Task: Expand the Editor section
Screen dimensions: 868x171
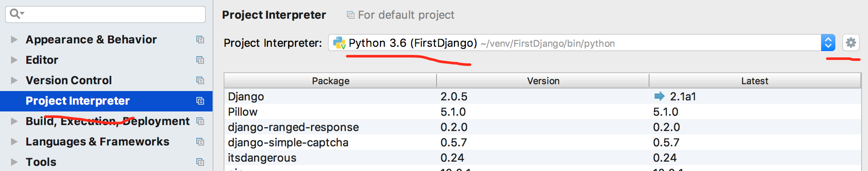Action: click(14, 60)
